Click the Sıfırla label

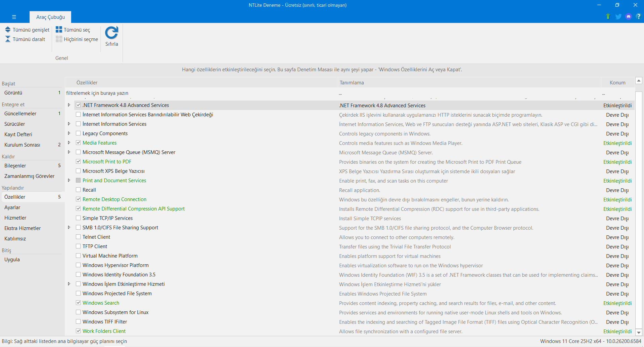[x=112, y=44]
